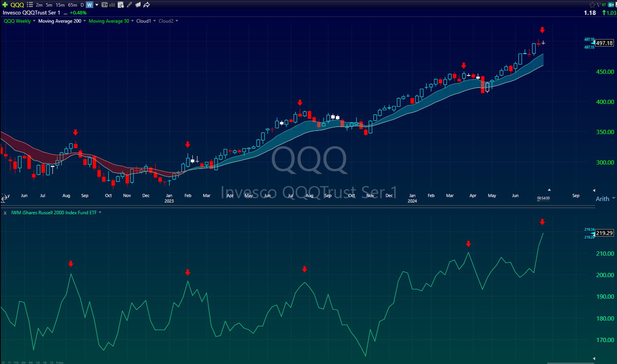Click the bar chart style icon
Viewport: 617px width, 364px height.
click(112, 5)
